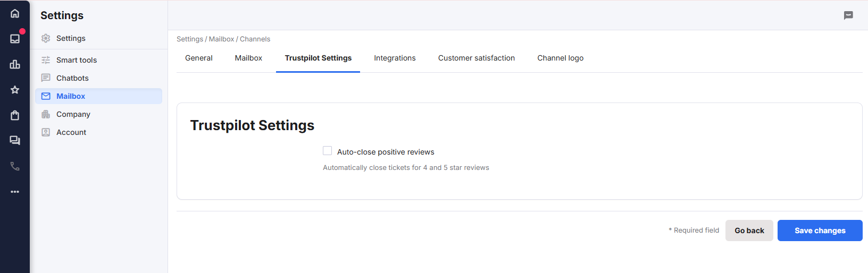Viewport: 868px width, 273px height.
Task: Open Account menu item
Action: pyautogui.click(x=99, y=132)
